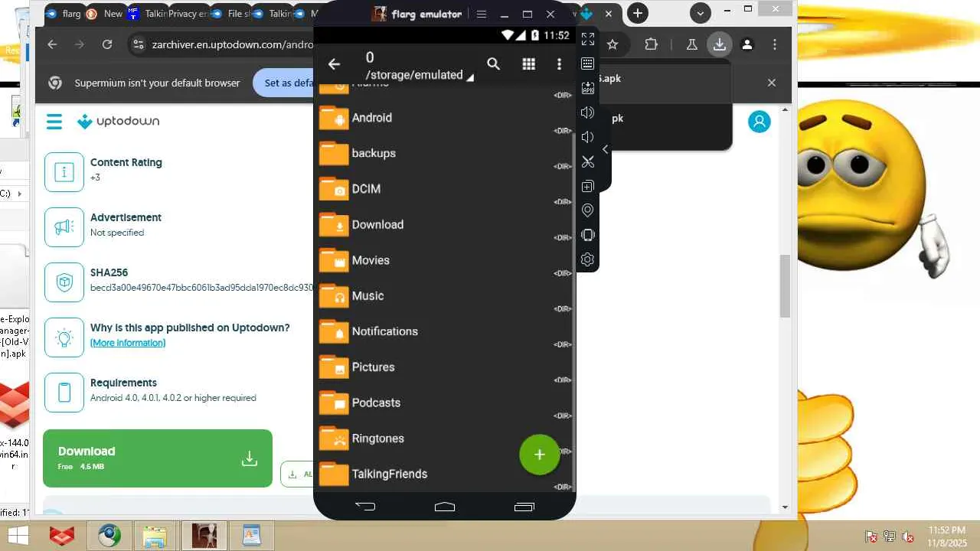Image resolution: width=980 pixels, height=551 pixels.
Task: Reload the Uptodown page
Action: [x=107, y=44]
